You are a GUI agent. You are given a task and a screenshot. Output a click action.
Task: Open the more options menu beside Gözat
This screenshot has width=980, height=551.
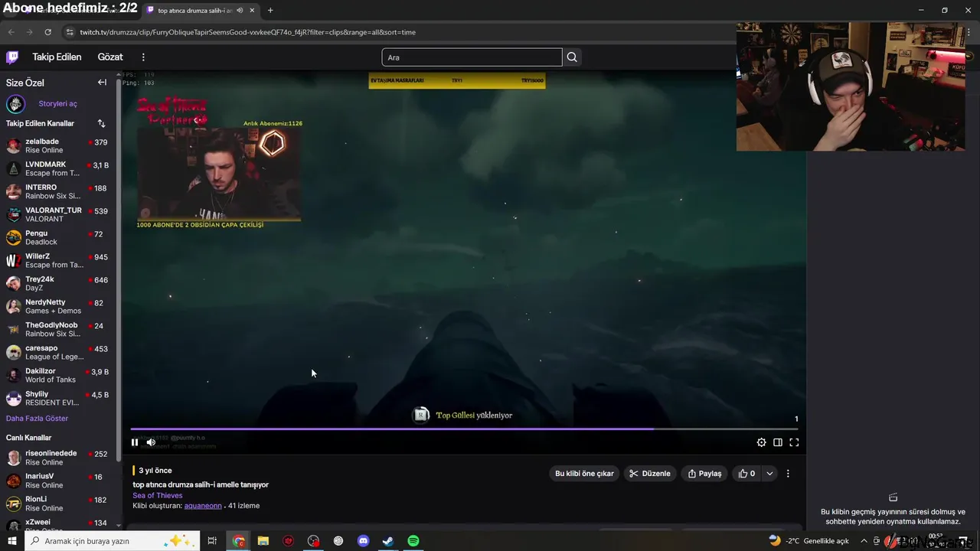point(142,57)
